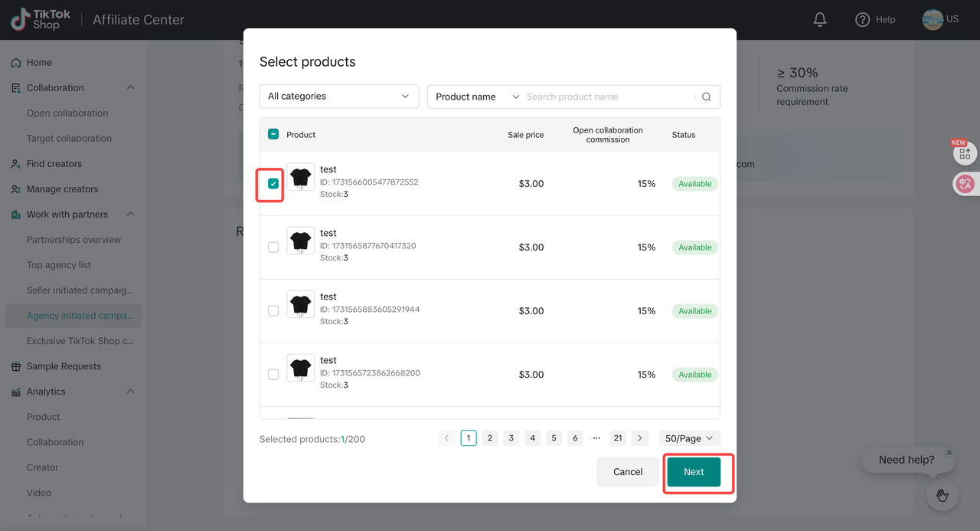This screenshot has width=980, height=531.
Task: Open the 50/Page size dropdown
Action: click(x=689, y=438)
